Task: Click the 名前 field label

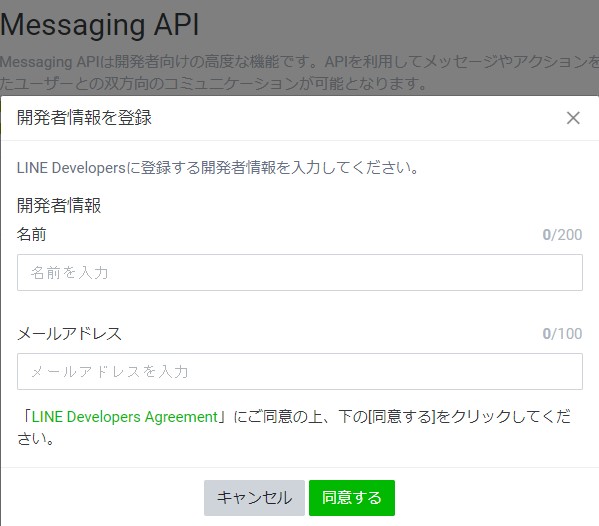Action: [x=32, y=234]
